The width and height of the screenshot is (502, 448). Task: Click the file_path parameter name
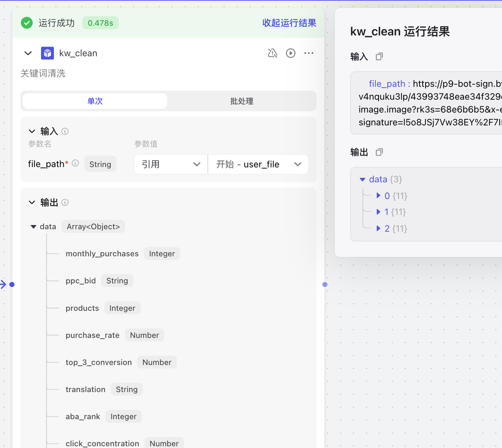coord(46,164)
